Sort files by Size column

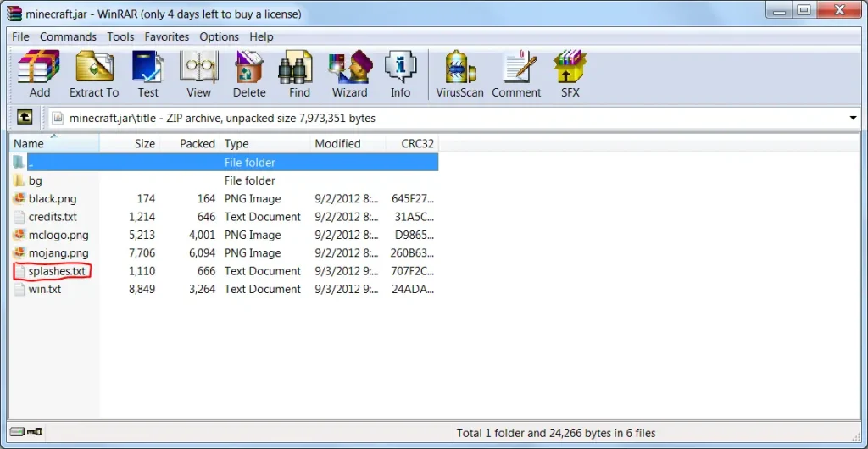pyautogui.click(x=130, y=144)
